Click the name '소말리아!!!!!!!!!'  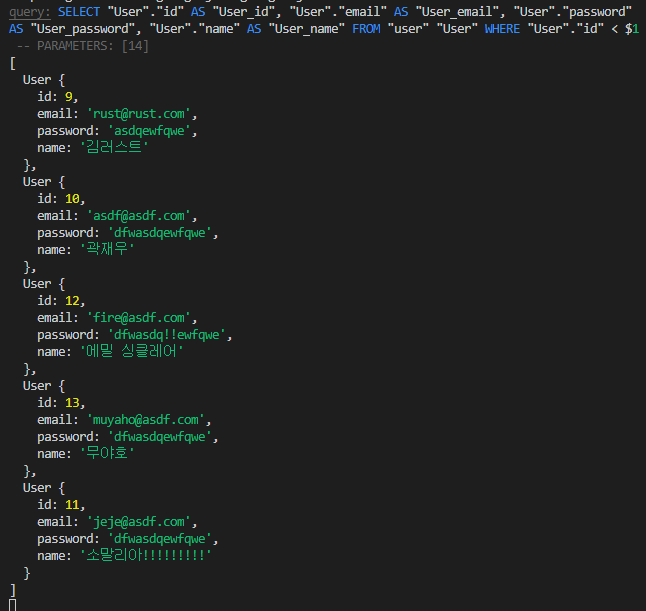coord(147,556)
